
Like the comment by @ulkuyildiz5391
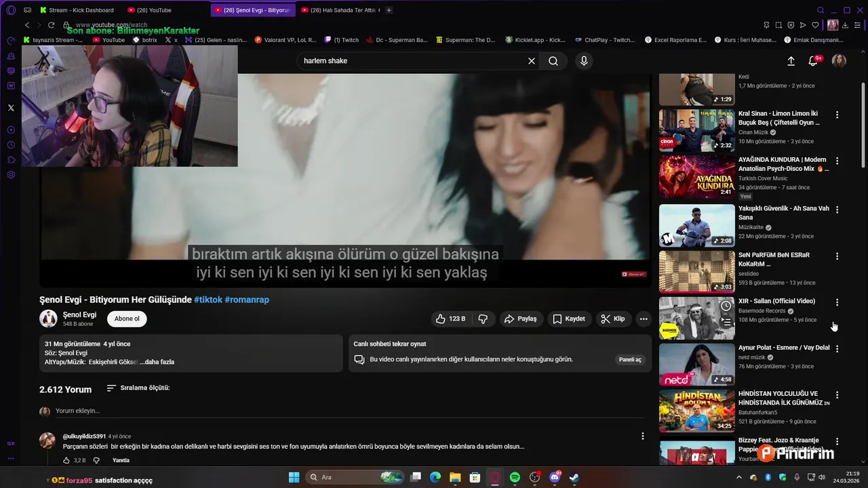[x=66, y=460]
